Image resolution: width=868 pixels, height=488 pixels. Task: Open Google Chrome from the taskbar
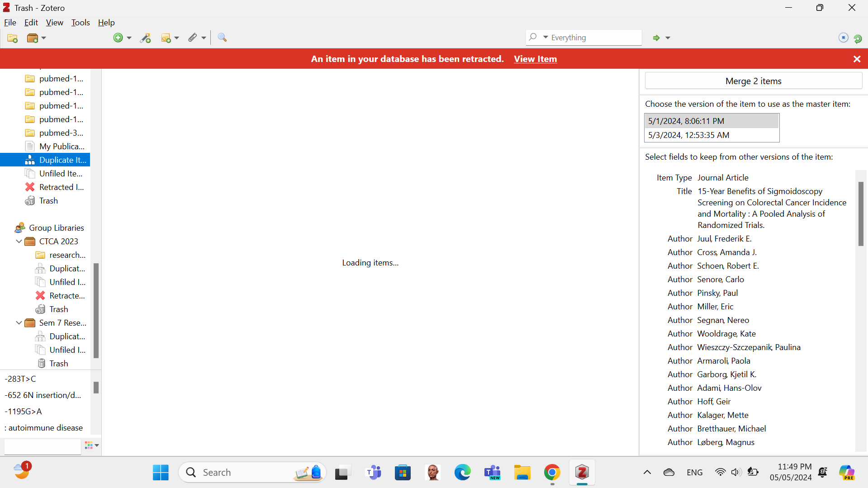click(x=552, y=472)
